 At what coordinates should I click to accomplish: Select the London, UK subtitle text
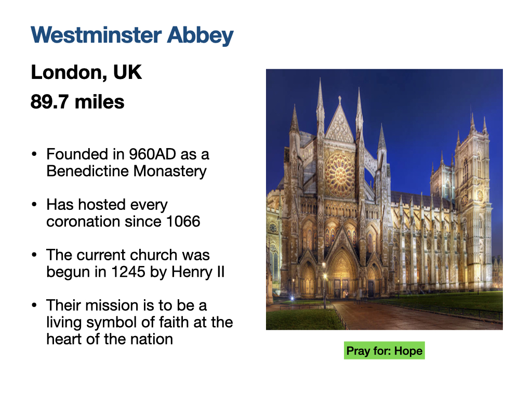click(86, 72)
